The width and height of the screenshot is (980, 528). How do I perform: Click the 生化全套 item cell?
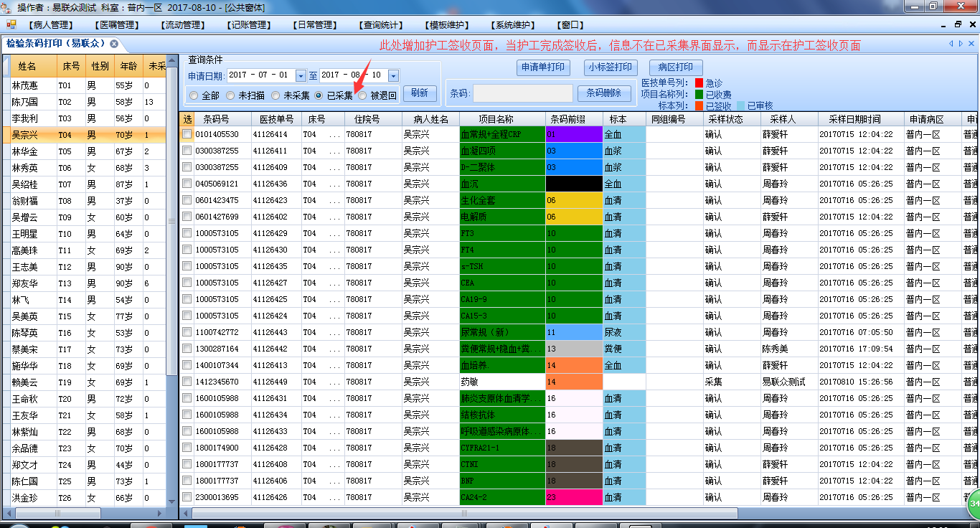click(502, 200)
